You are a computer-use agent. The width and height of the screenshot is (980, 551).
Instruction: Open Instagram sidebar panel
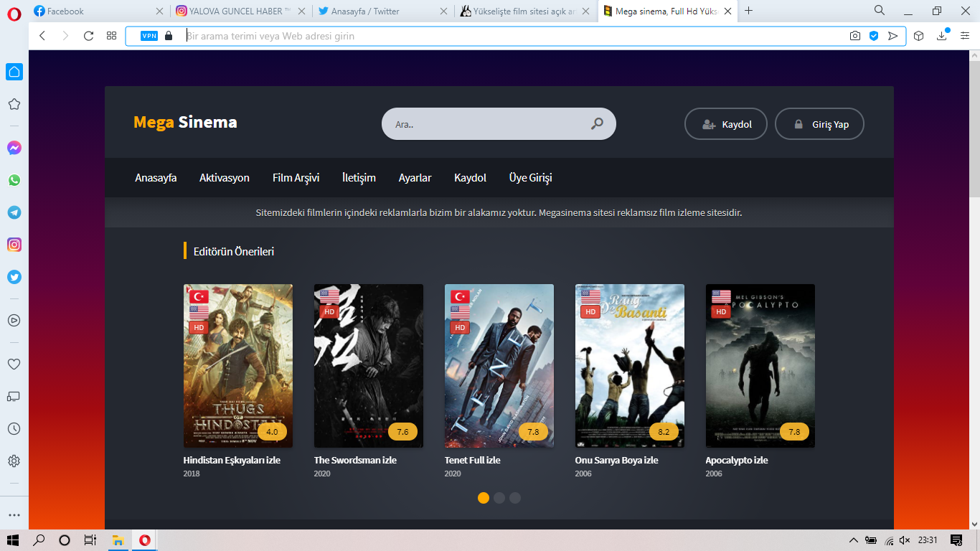tap(14, 245)
